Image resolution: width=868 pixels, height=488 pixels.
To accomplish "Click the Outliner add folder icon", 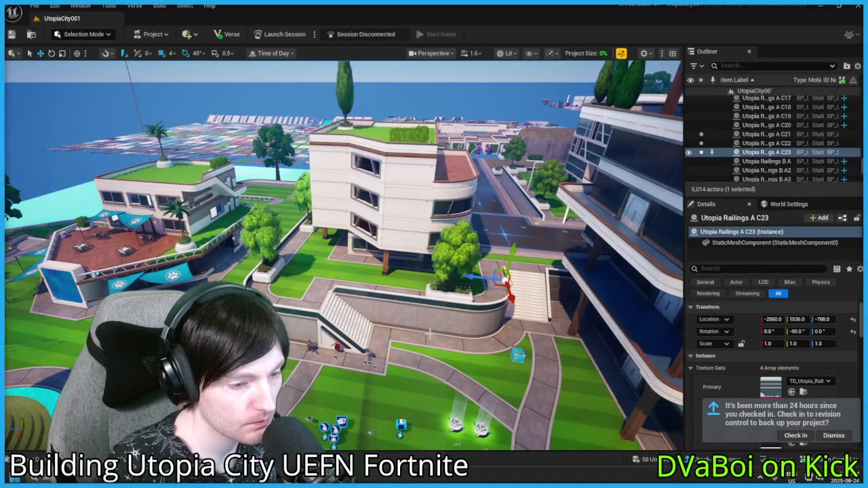I will coord(846,66).
